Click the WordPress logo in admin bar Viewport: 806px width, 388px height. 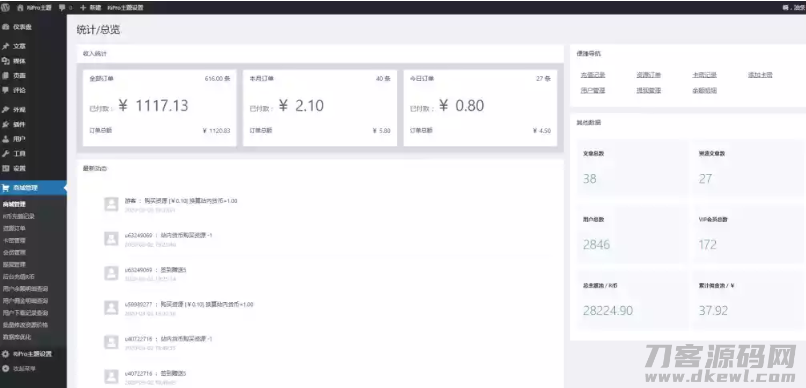click(6, 8)
